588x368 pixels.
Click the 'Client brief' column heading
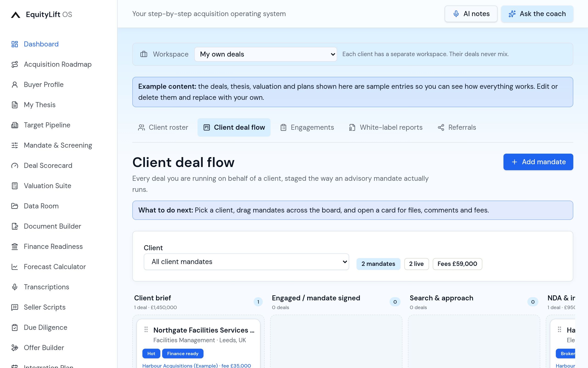pos(152,298)
